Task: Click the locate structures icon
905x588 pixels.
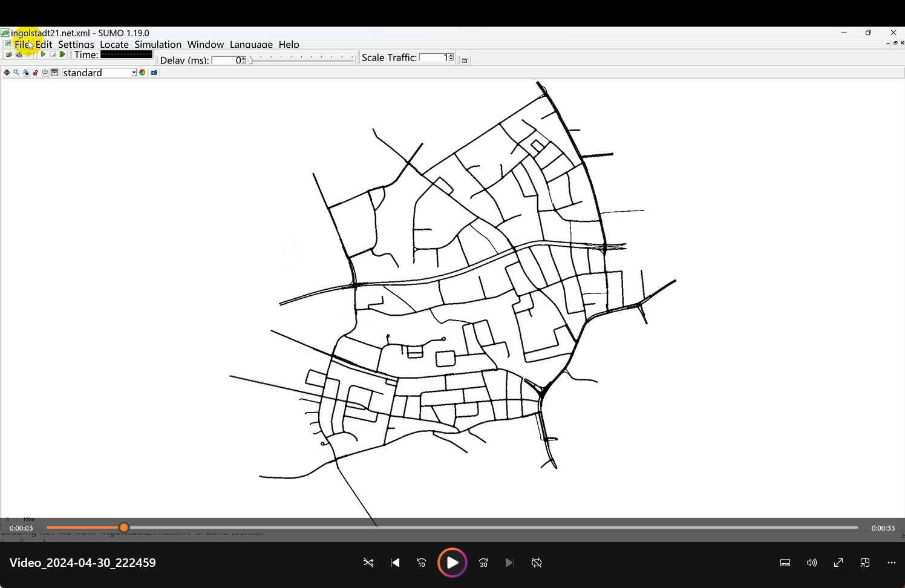Action: click(x=26, y=73)
